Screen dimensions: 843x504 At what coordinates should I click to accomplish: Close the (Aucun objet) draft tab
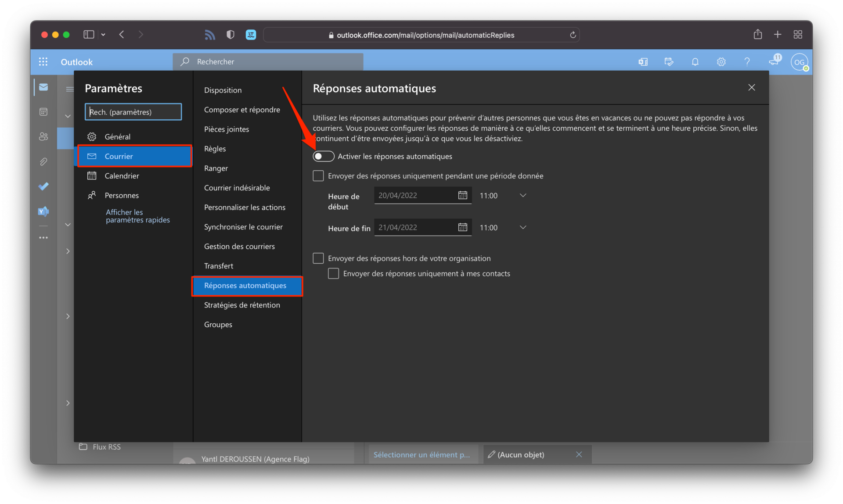click(x=579, y=454)
